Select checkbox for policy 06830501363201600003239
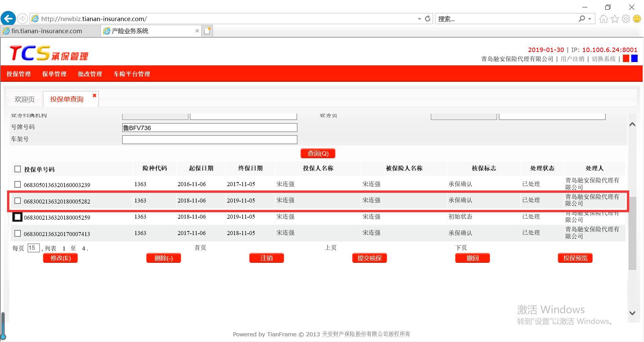 coord(18,184)
